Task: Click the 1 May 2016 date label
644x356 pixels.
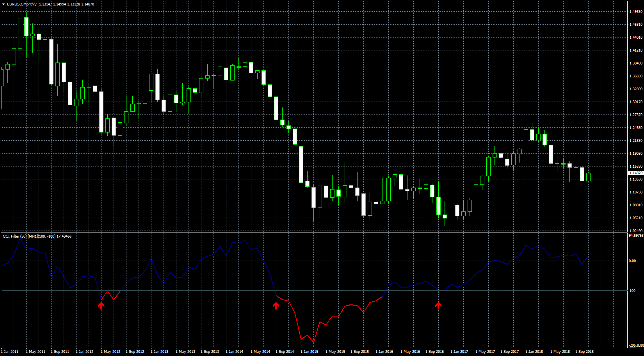Action: pyautogui.click(x=410, y=352)
